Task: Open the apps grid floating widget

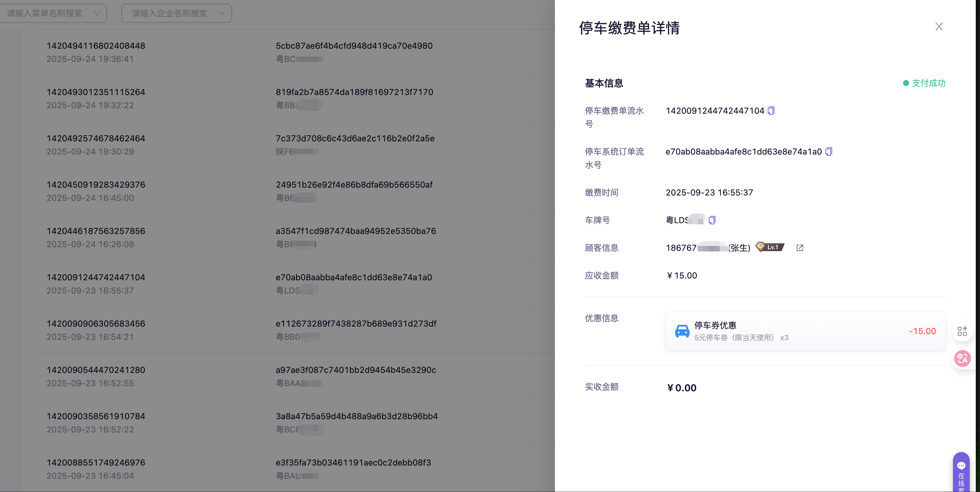Action: 962,331
